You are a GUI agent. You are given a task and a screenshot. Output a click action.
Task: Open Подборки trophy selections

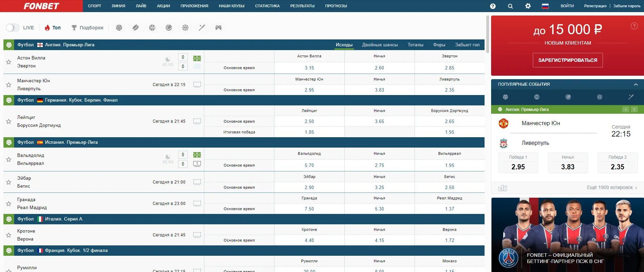pyautogui.click(x=87, y=28)
